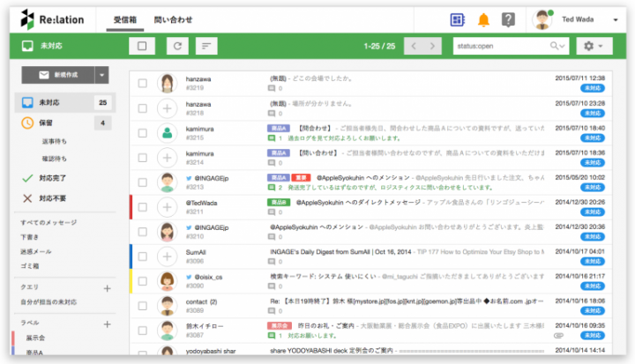The width and height of the screenshot is (635, 364).
Task: Open the blue address book icon
Action: [457, 19]
